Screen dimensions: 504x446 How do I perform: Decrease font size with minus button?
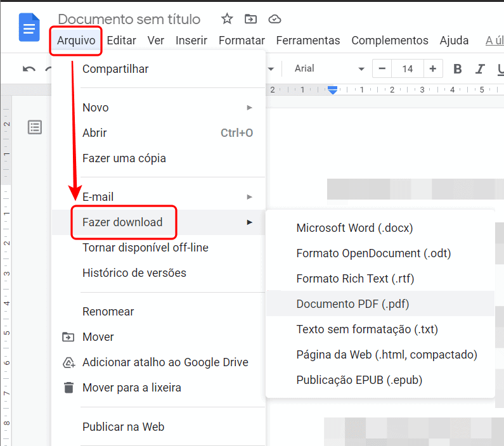click(x=382, y=68)
